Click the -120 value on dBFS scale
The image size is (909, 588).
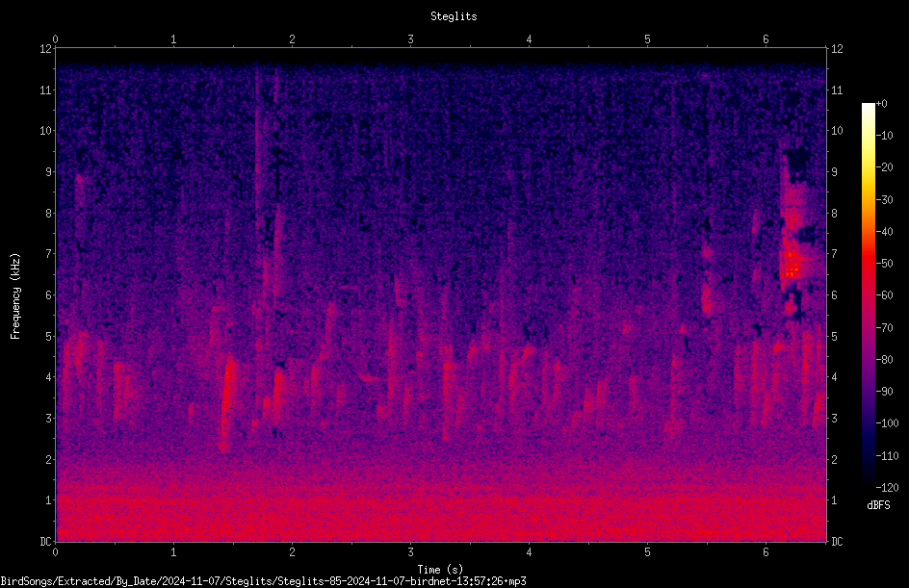coord(887,487)
